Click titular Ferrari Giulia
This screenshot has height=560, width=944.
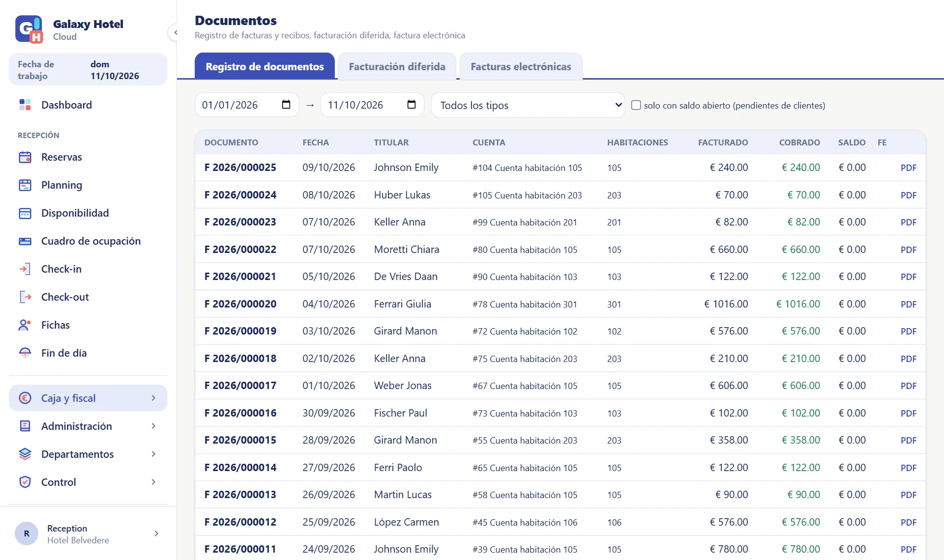(402, 304)
